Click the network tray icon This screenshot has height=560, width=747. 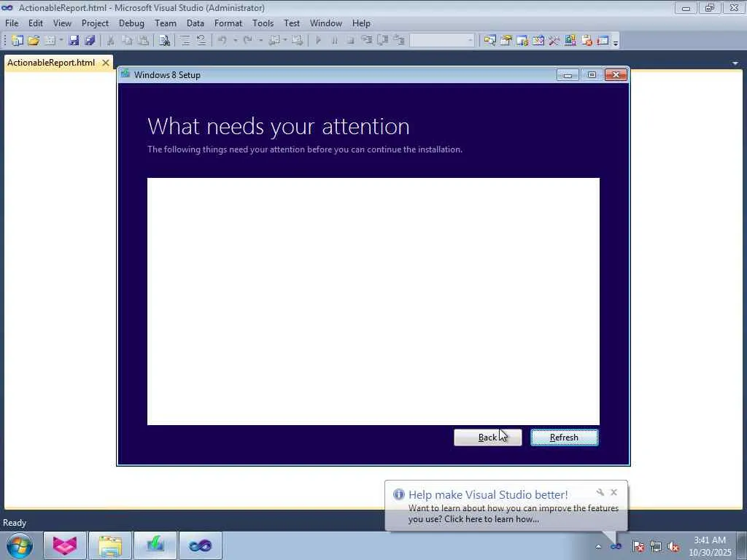tap(656, 547)
